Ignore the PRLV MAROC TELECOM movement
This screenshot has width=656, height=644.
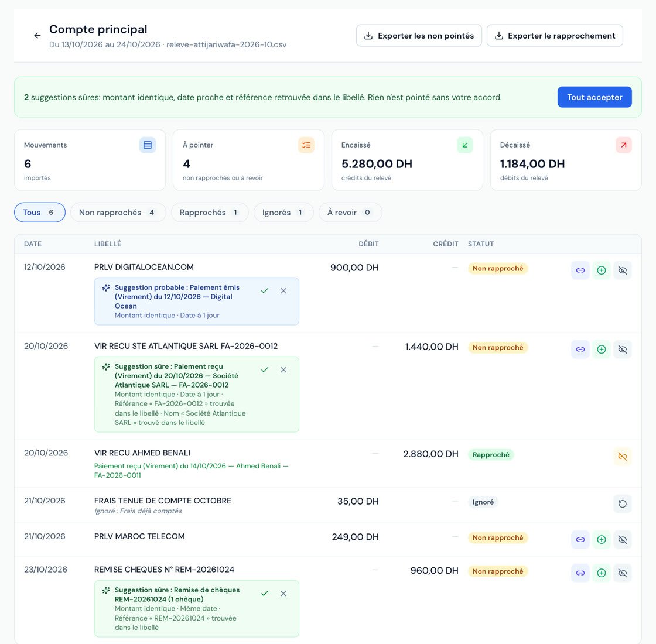tap(623, 539)
